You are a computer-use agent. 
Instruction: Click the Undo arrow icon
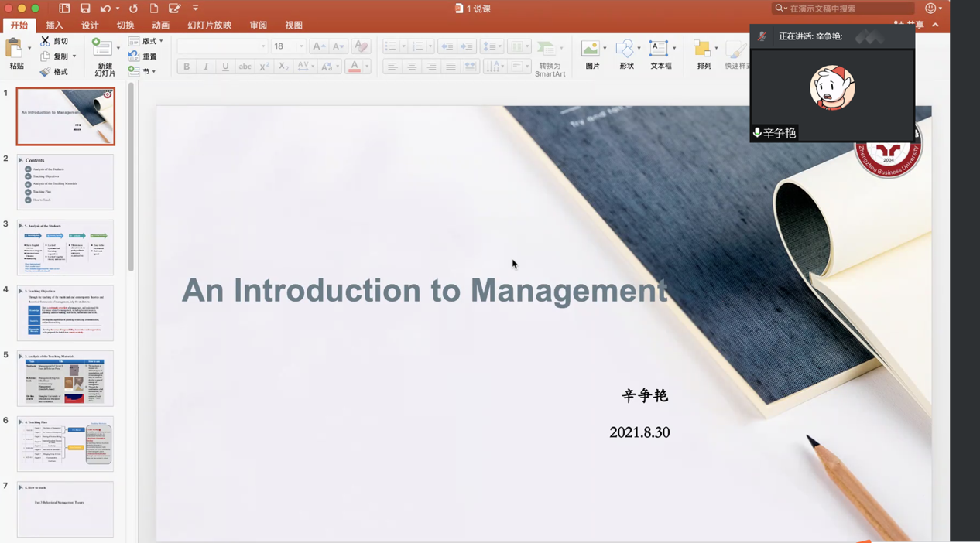pos(105,9)
